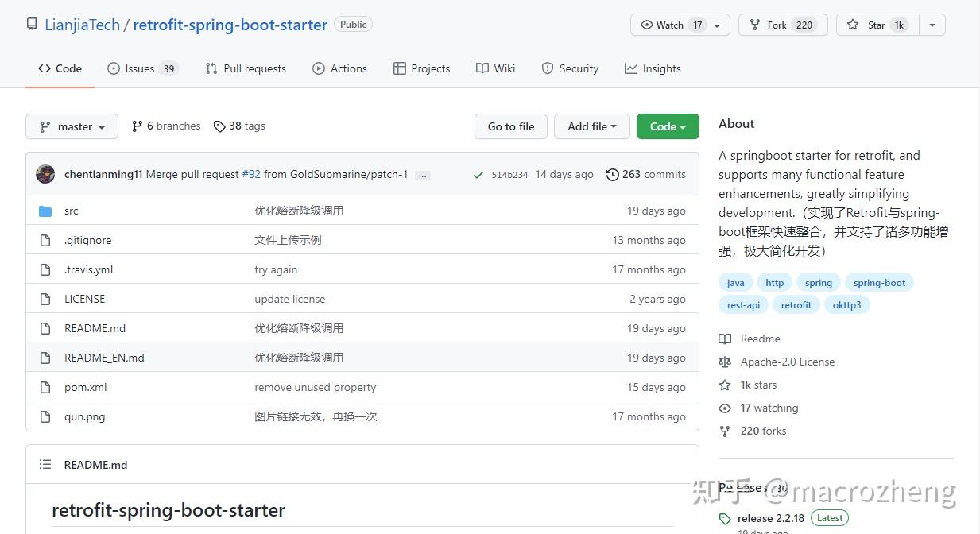The height and width of the screenshot is (534, 980).
Task: Expand the master branch selector
Action: pos(72,126)
